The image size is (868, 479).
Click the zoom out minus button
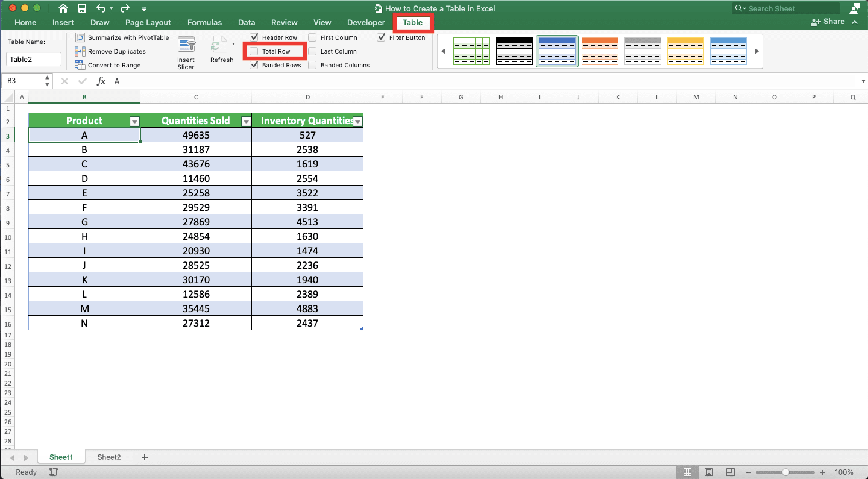748,472
